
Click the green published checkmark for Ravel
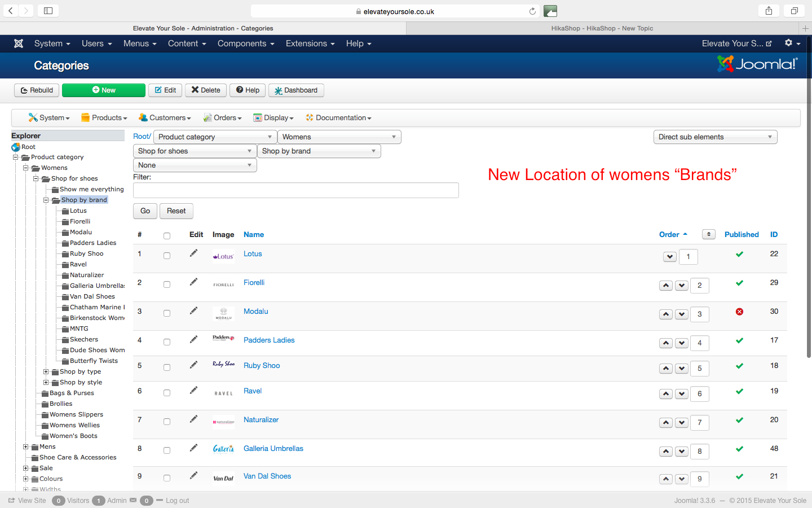click(739, 391)
